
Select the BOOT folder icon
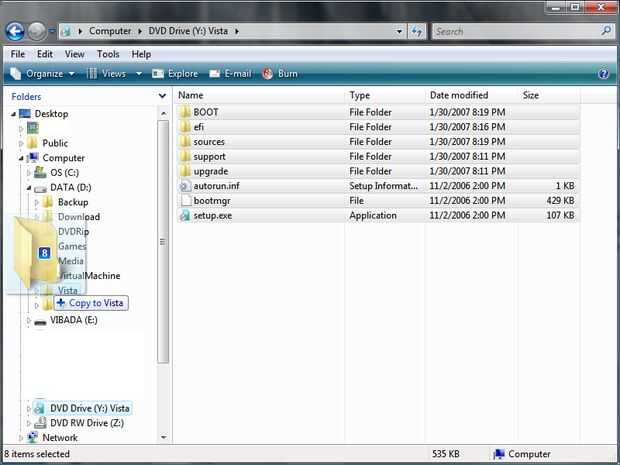point(185,112)
